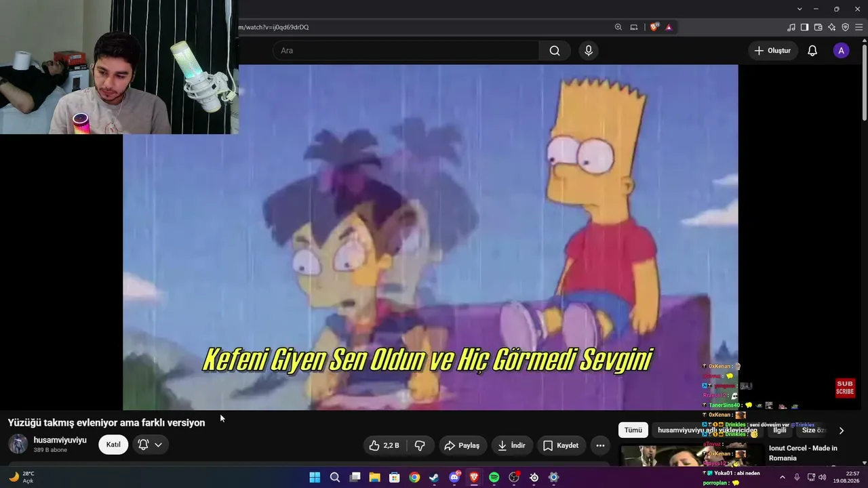
Task: Select the Tümü filter chip
Action: click(x=633, y=430)
